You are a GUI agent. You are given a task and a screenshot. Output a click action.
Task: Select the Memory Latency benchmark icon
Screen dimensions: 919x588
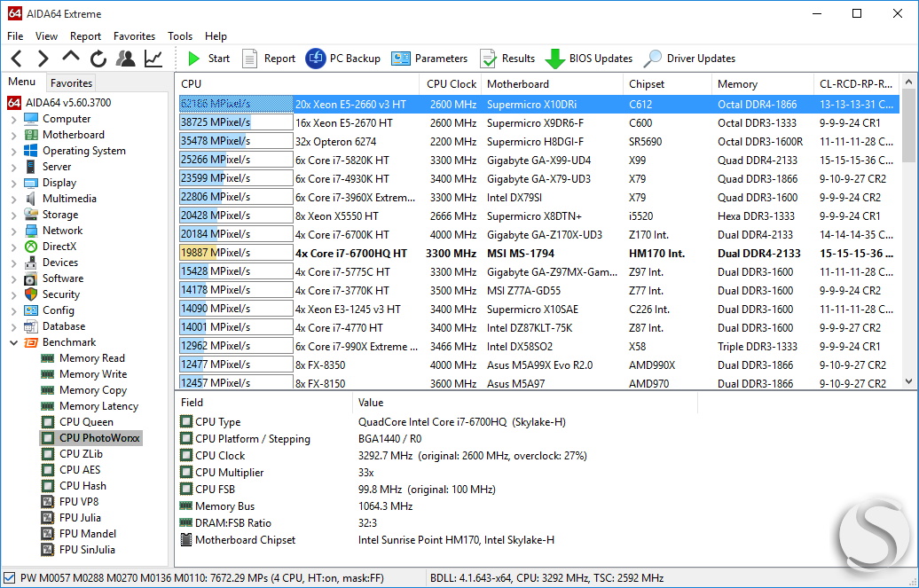(48, 405)
